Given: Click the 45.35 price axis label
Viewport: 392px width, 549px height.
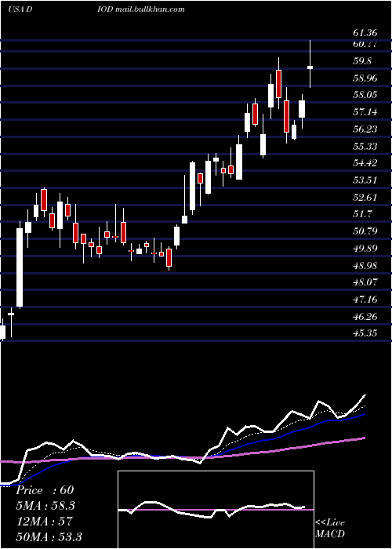Looking at the screenshot, I should pyautogui.click(x=365, y=333).
